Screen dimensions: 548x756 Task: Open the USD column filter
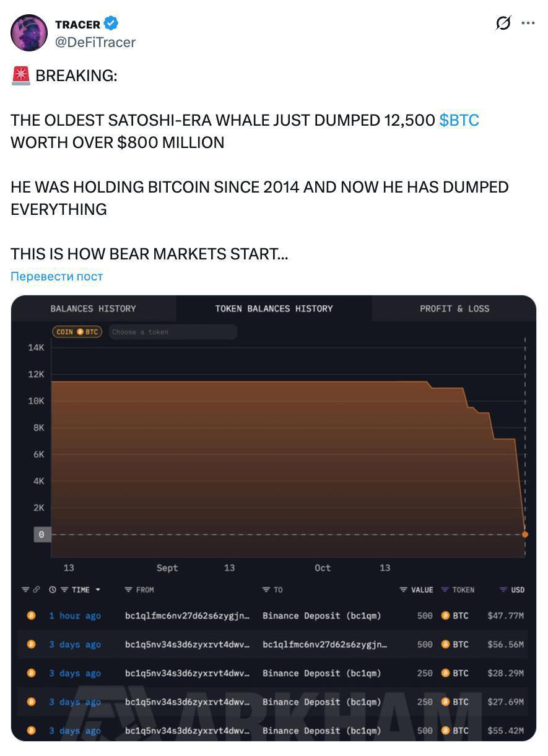coord(503,590)
